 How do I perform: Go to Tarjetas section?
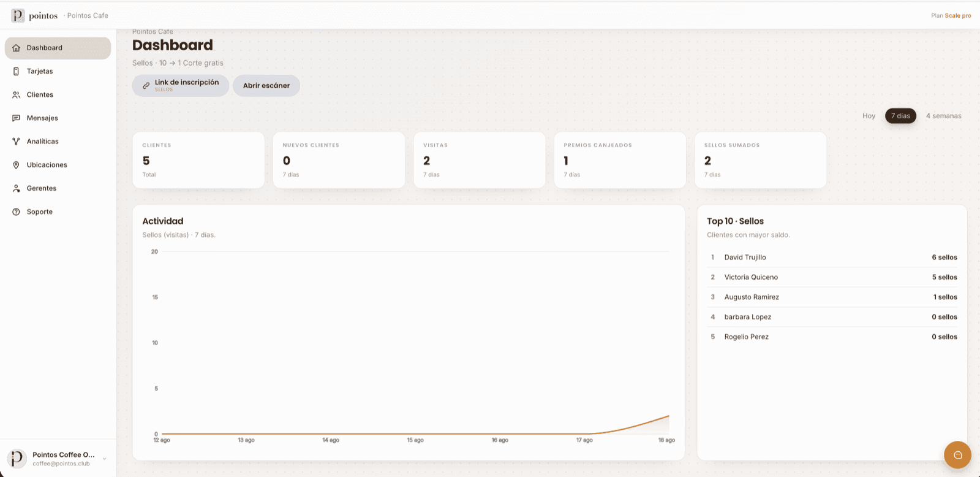point(58,71)
